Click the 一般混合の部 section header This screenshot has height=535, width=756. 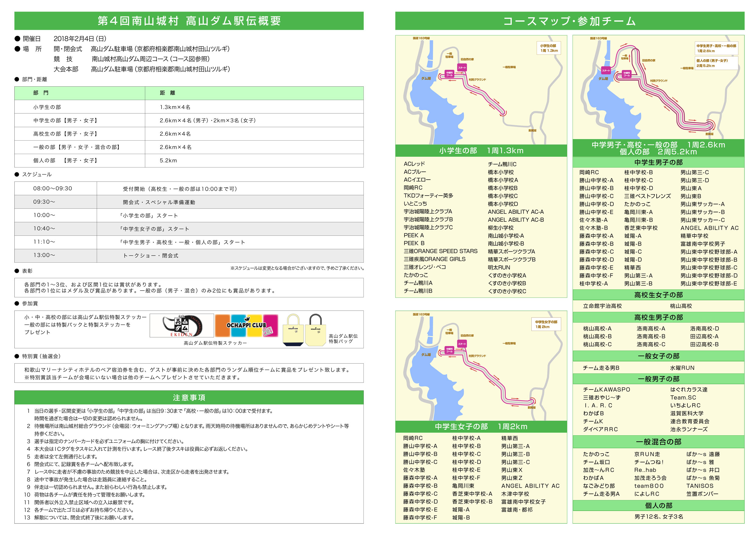(x=658, y=442)
